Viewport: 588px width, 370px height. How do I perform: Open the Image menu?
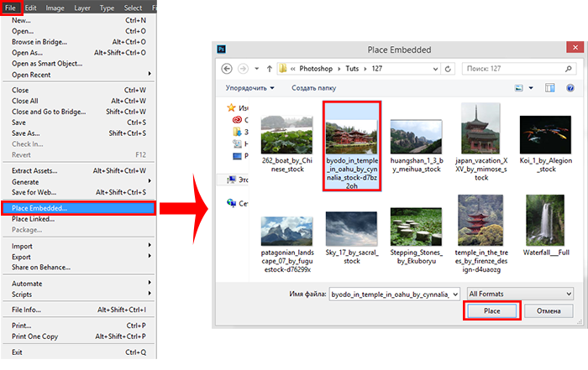click(x=55, y=8)
